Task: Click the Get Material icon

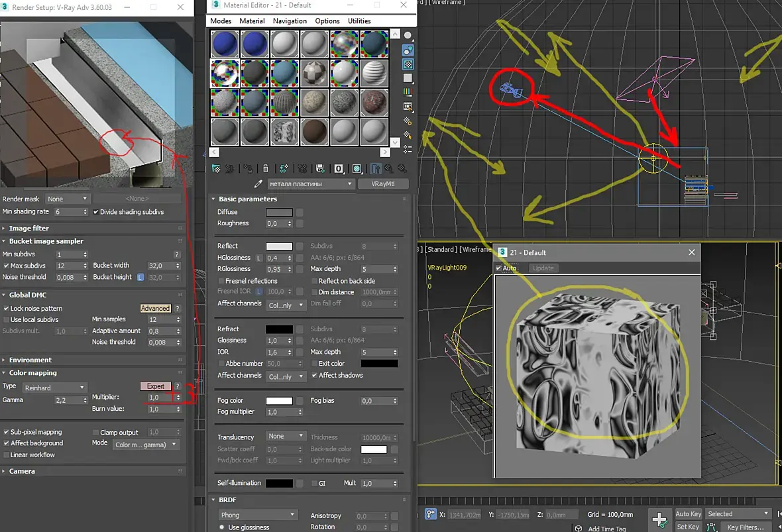Action: [216, 168]
